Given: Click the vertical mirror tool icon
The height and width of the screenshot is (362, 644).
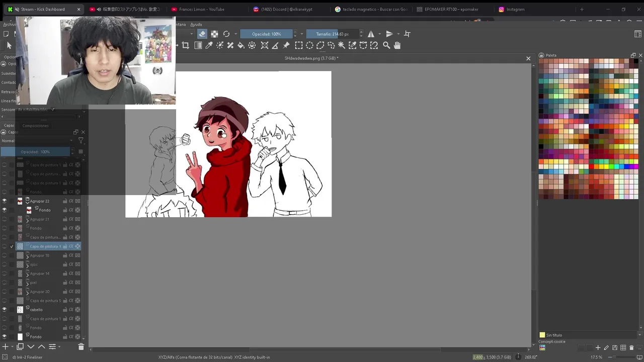Looking at the screenshot, I should pos(389,34).
